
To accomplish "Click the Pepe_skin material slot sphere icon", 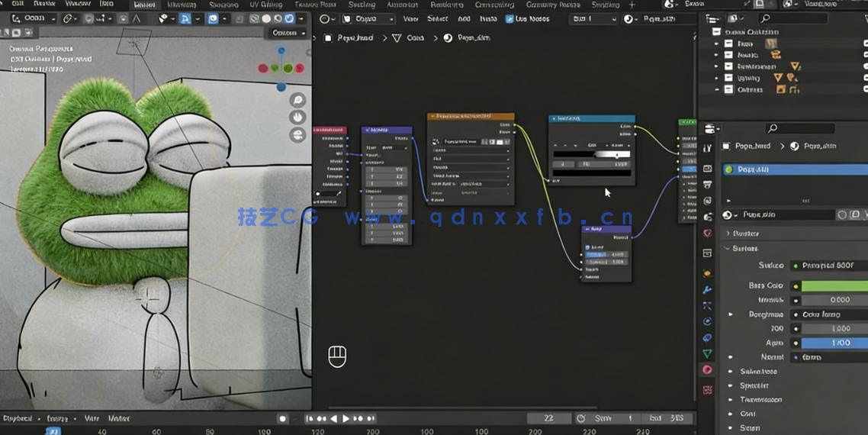I will pyautogui.click(x=729, y=169).
